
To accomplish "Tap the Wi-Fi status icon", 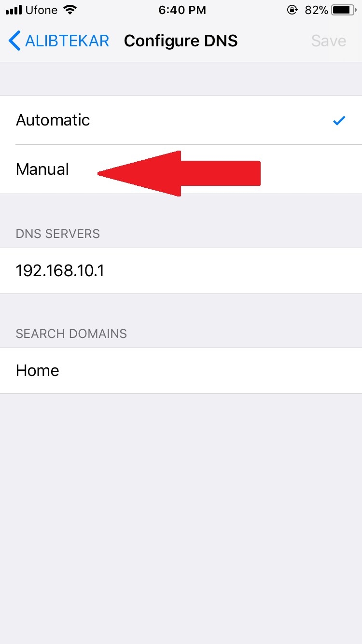I will [x=70, y=10].
